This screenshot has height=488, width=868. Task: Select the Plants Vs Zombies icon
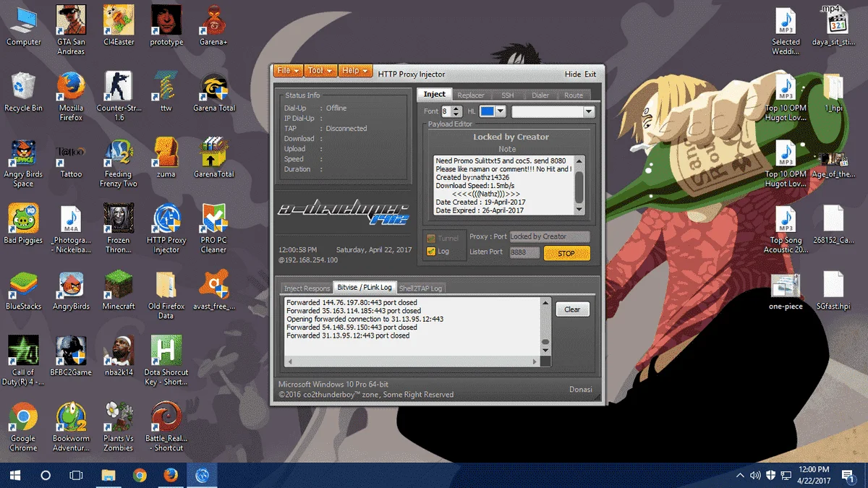[x=119, y=427]
